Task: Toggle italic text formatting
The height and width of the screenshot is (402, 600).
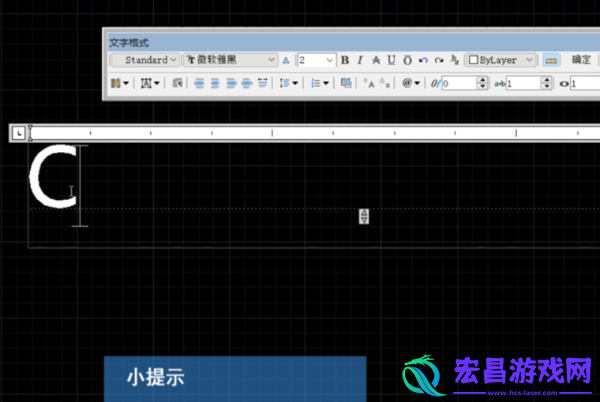Action: coord(360,60)
